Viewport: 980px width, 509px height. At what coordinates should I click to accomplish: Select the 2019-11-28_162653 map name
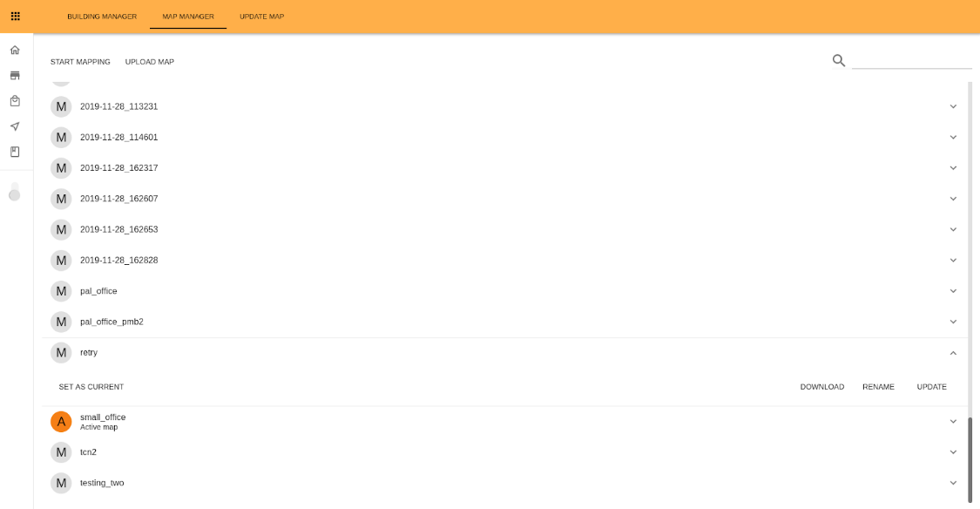[118, 229]
